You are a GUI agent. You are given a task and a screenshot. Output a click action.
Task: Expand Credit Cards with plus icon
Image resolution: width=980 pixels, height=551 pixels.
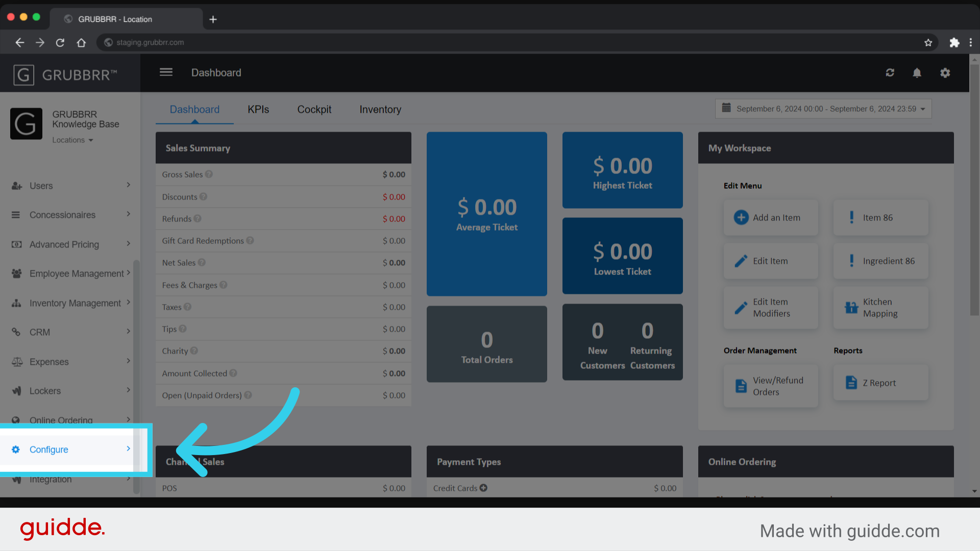483,488
